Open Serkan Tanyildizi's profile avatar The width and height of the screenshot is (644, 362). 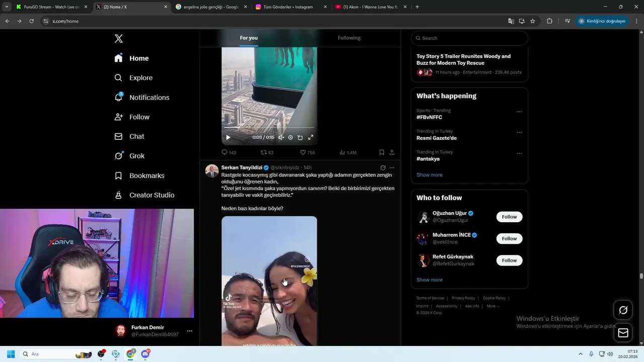(x=212, y=171)
